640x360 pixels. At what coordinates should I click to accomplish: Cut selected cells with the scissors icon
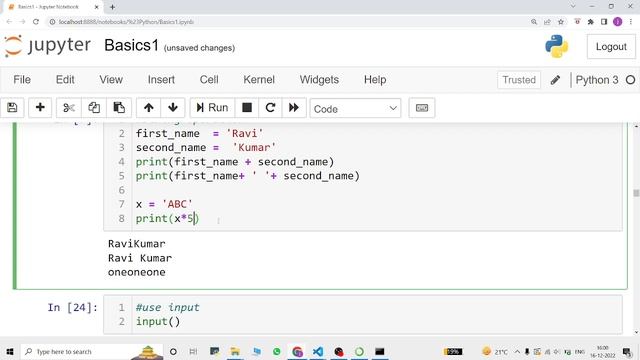click(69, 108)
